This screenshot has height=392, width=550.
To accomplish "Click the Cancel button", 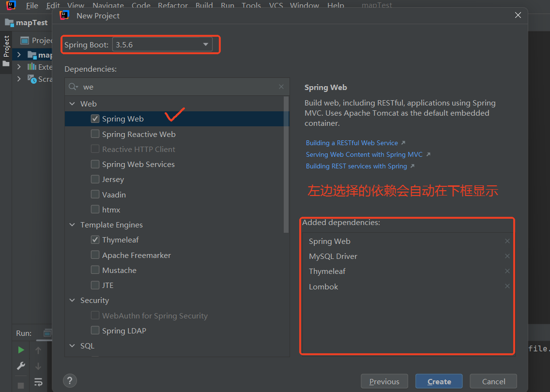I will pyautogui.click(x=493, y=381).
